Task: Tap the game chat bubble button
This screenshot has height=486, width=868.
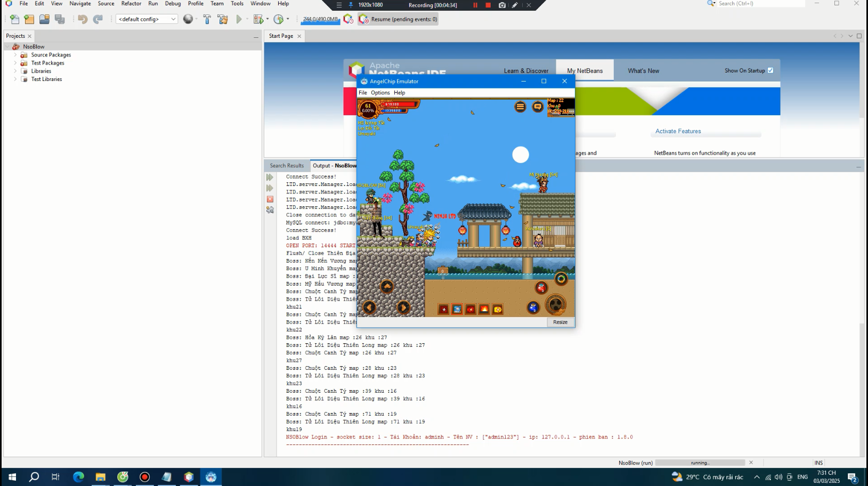Action: pyautogui.click(x=538, y=107)
